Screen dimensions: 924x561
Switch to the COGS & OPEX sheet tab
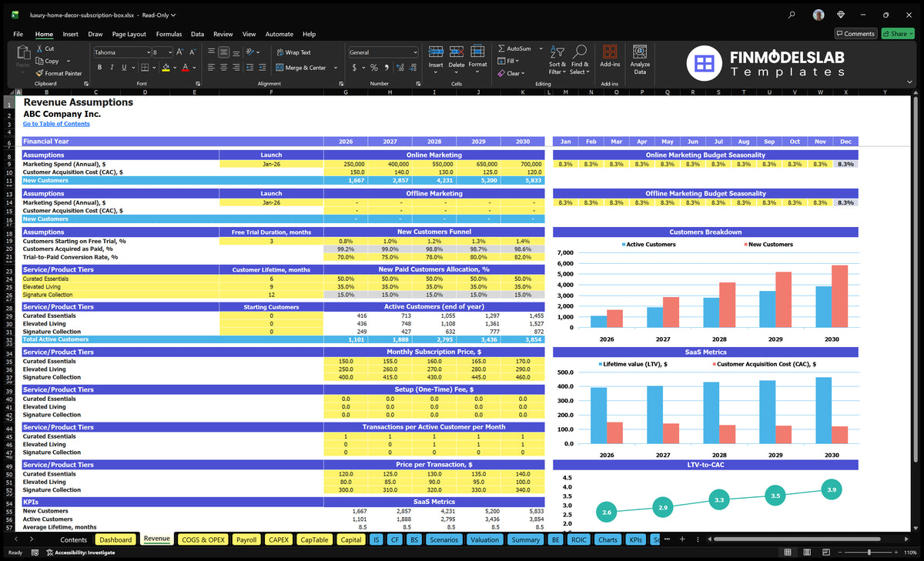click(x=203, y=539)
